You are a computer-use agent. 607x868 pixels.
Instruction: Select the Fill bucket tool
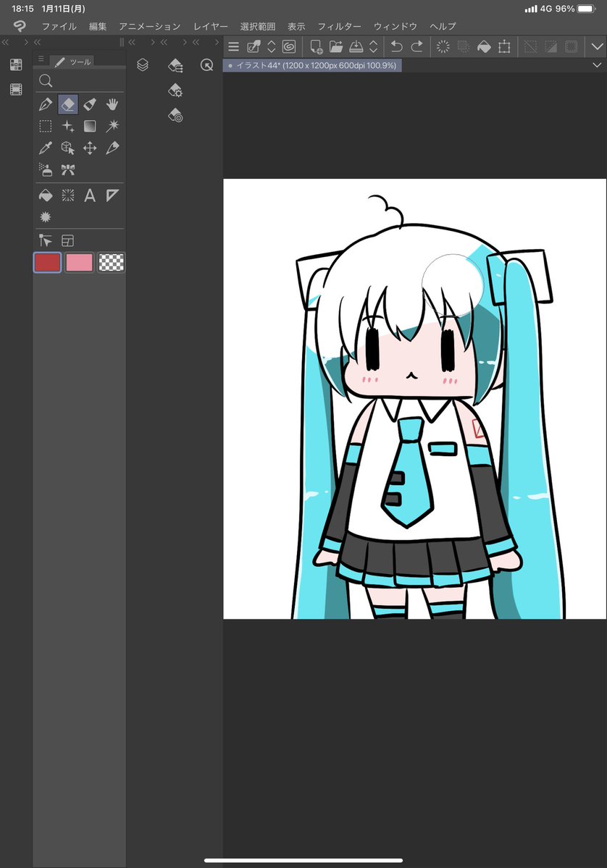point(46,195)
